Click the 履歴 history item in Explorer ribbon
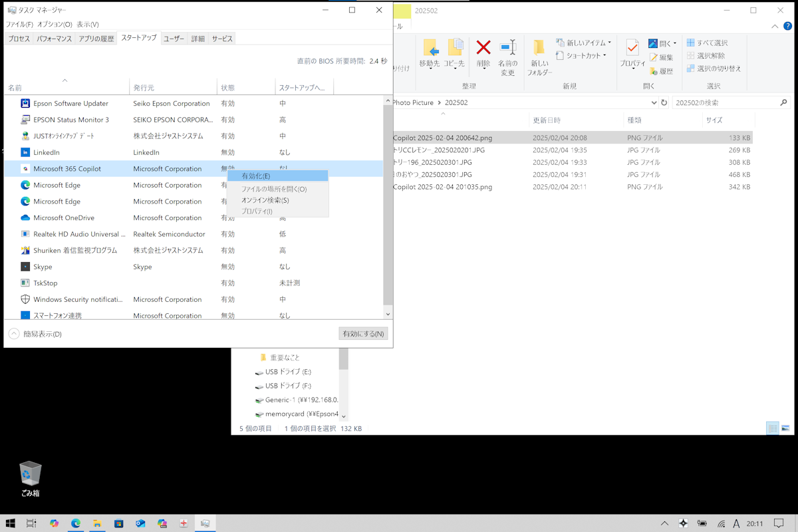 [x=662, y=71]
